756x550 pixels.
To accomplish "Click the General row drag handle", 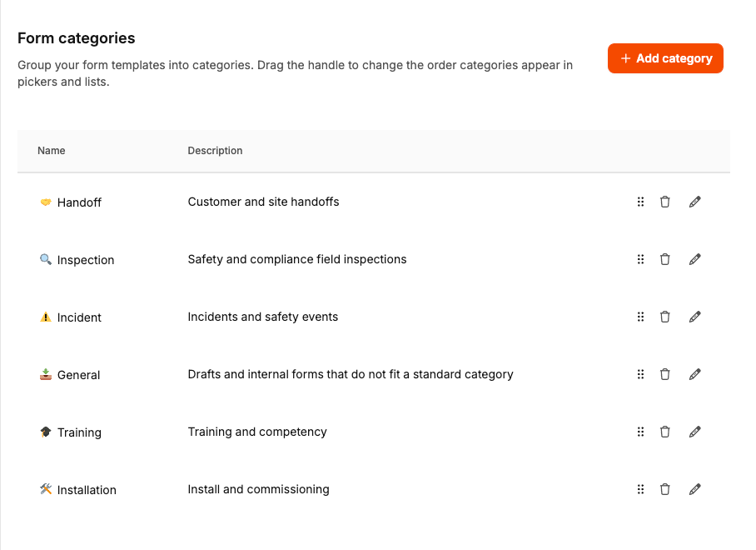I will coord(640,374).
